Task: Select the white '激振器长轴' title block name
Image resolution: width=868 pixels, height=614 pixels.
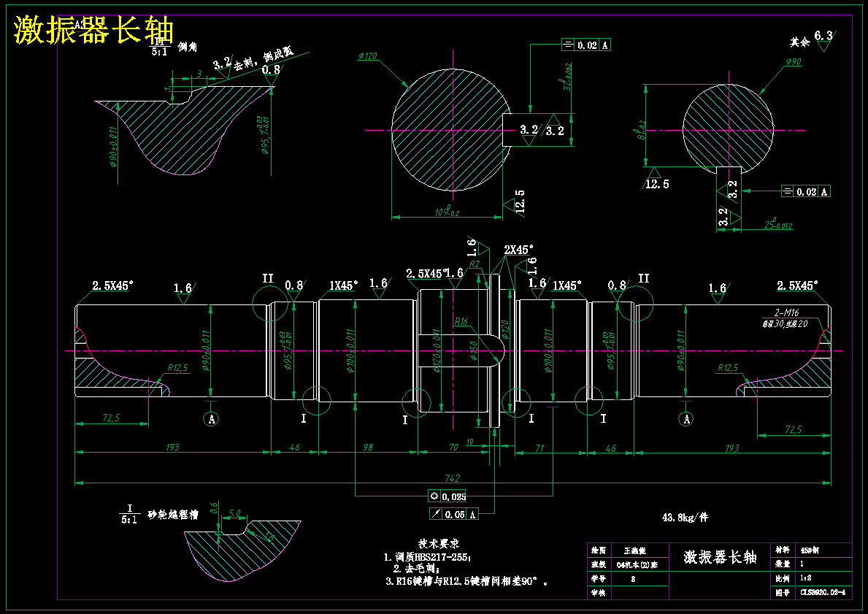Action: pyautogui.click(x=720, y=557)
